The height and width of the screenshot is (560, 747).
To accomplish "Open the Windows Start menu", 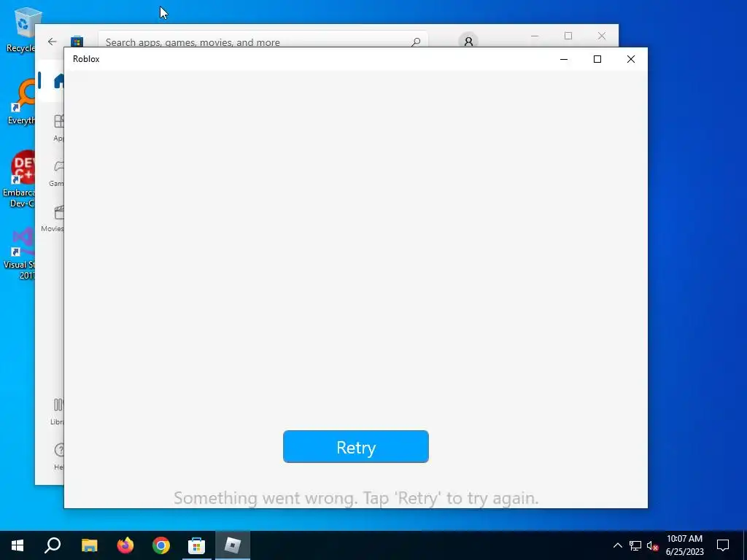I will click(x=18, y=545).
